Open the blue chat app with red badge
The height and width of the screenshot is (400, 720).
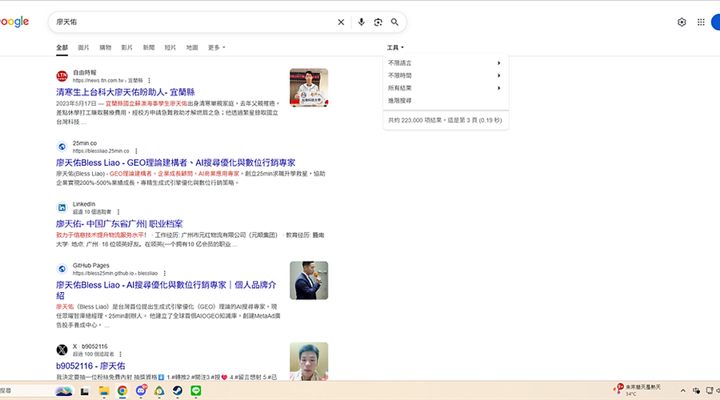[x=141, y=390]
